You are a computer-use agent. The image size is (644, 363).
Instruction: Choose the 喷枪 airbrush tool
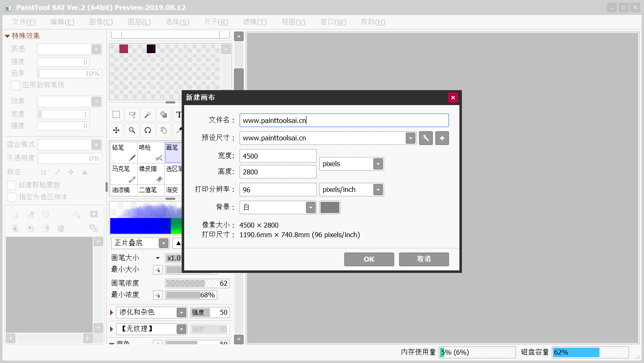click(x=151, y=152)
